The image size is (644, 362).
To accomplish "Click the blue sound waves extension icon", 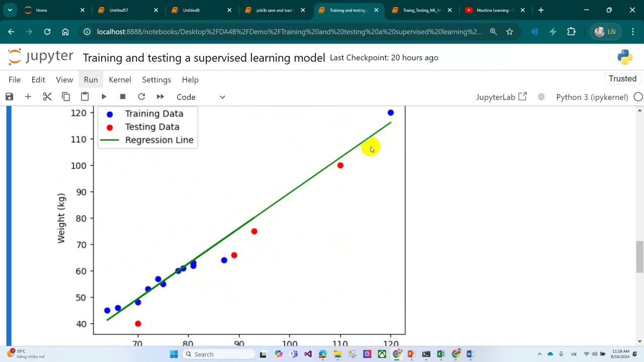I will [534, 32].
